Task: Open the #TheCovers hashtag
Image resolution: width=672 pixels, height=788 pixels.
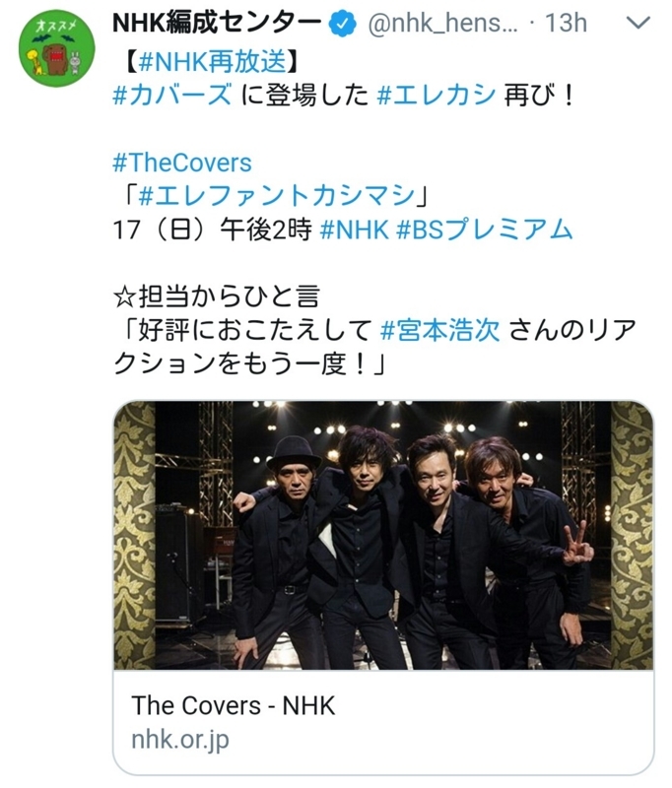Action: (x=182, y=163)
